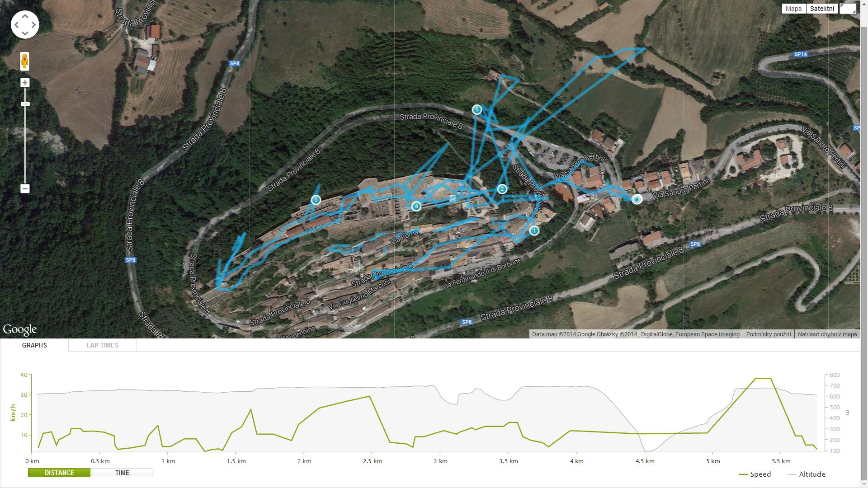Viewport: 868px width, 488px height.
Task: Pan map left with navigation arrow
Action: (x=17, y=25)
